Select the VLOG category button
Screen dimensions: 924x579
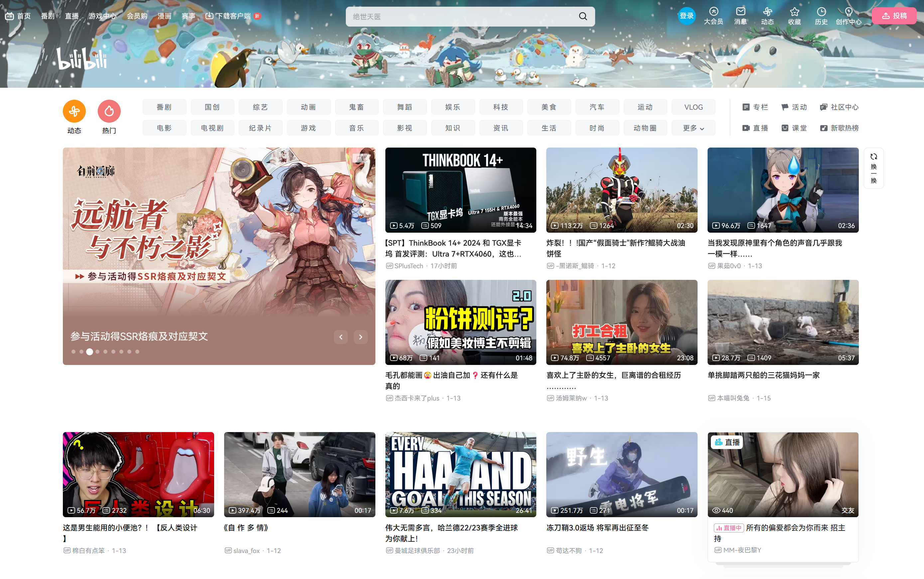693,107
